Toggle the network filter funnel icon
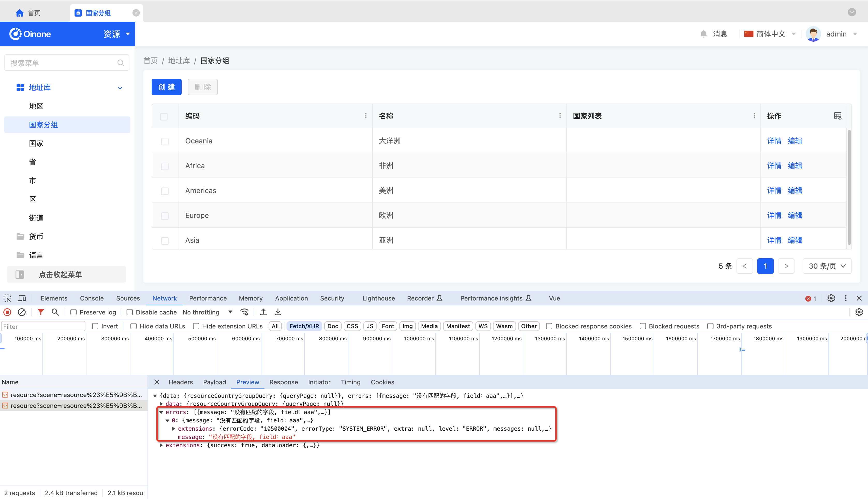The width and height of the screenshot is (868, 499). point(41,312)
